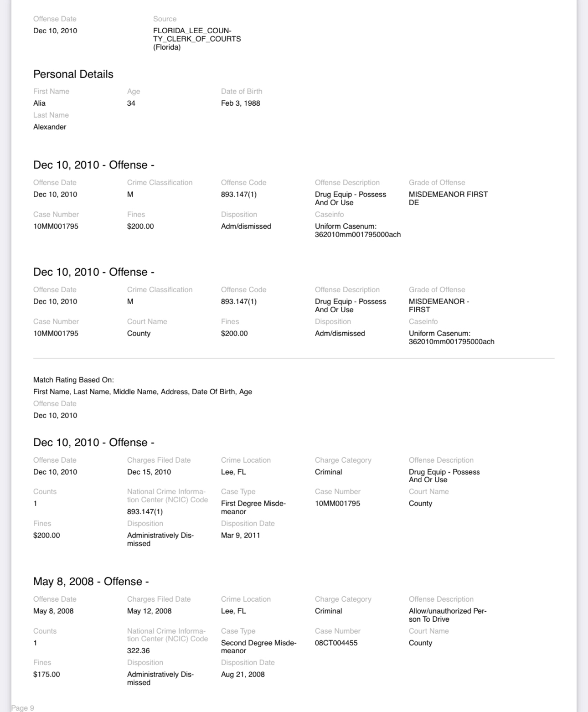Click the May 8, 2008 offense heading
588x712 pixels.
pyautogui.click(x=91, y=582)
